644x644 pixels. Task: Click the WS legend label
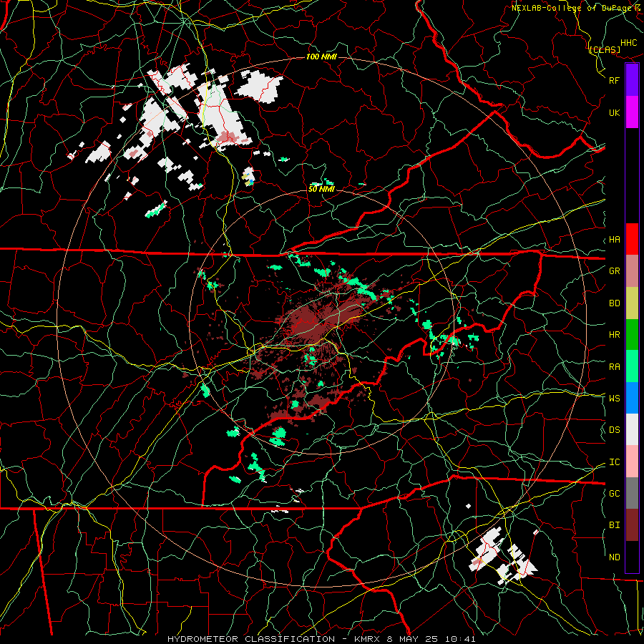(614, 399)
